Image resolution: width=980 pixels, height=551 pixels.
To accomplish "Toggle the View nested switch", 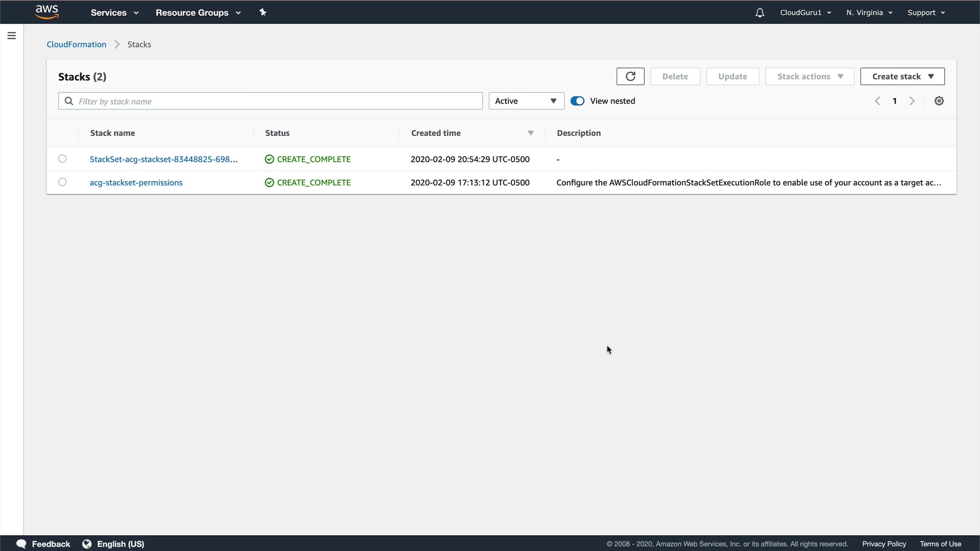I will tap(577, 101).
